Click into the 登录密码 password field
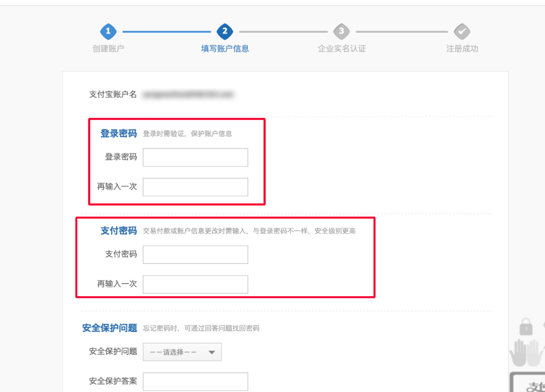This screenshot has height=392, width=545. 195,157
